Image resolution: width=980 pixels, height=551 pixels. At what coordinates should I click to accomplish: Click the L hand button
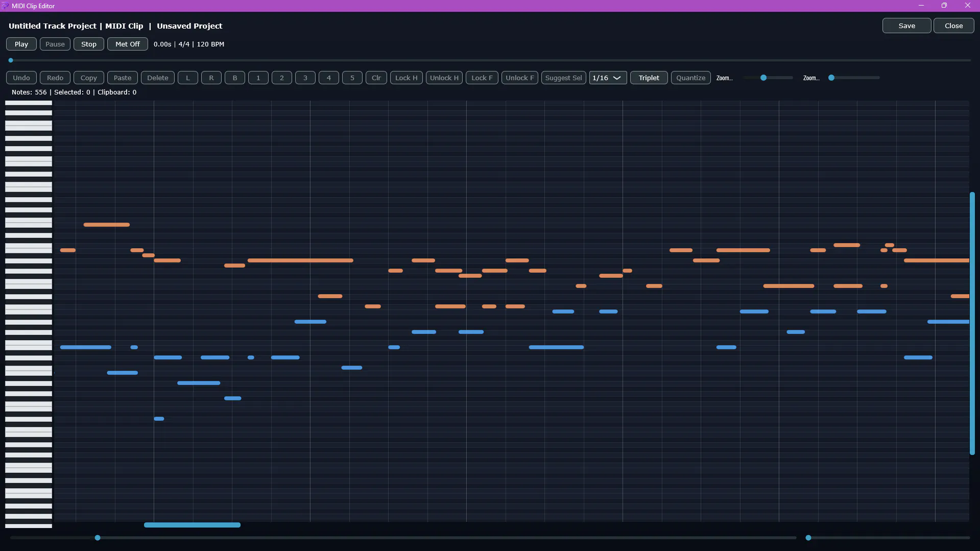coord(188,78)
